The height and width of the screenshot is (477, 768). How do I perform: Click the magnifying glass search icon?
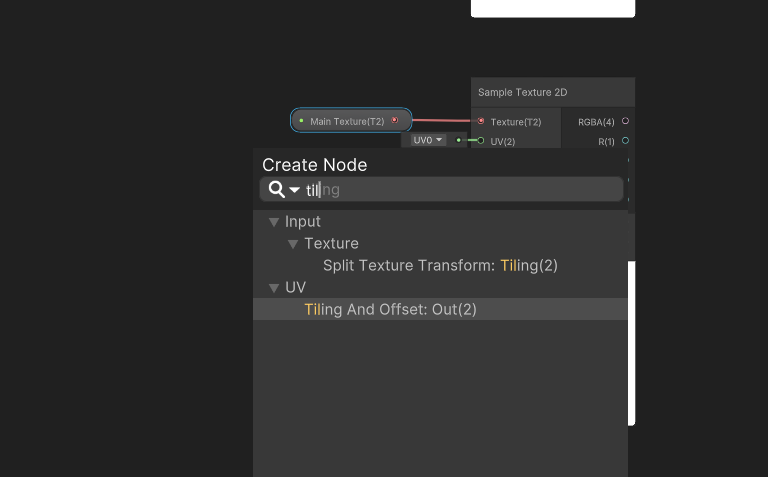coord(276,189)
